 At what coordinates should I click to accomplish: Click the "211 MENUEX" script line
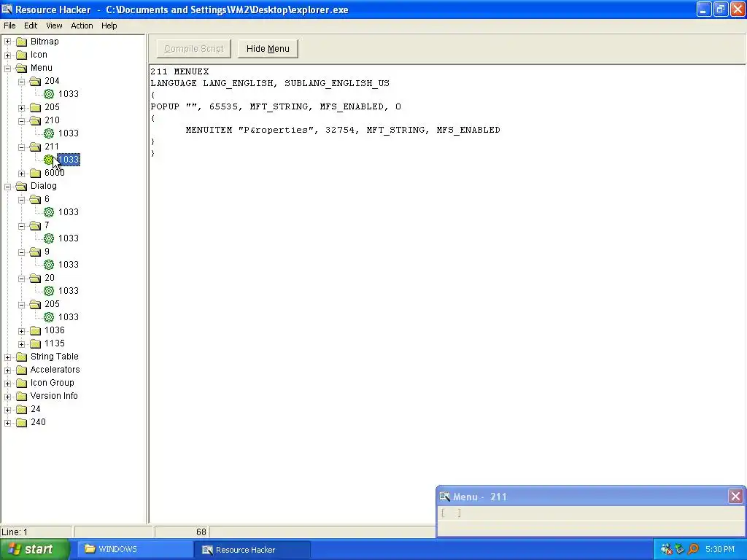pos(179,72)
